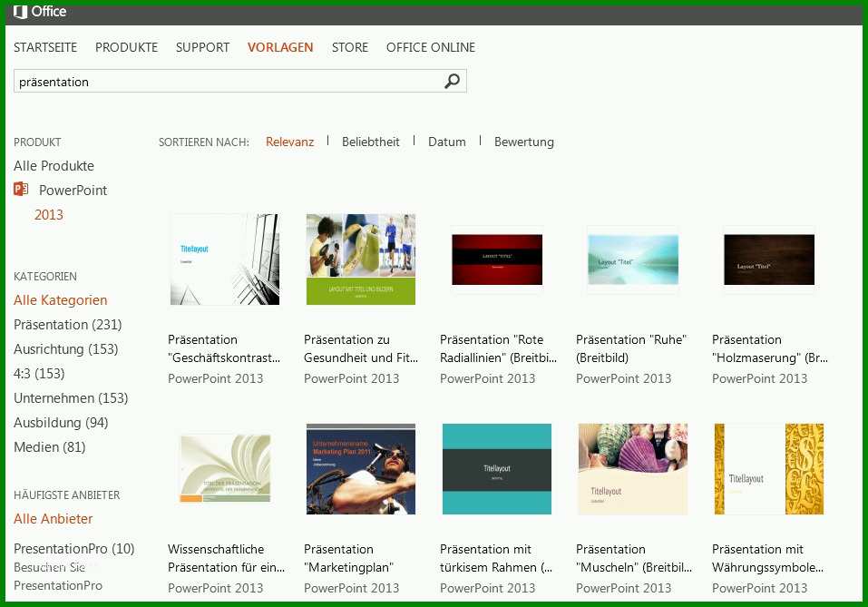Viewport: 868px width, 607px height.
Task: Select Alle Anbieter filter
Action: 54,519
